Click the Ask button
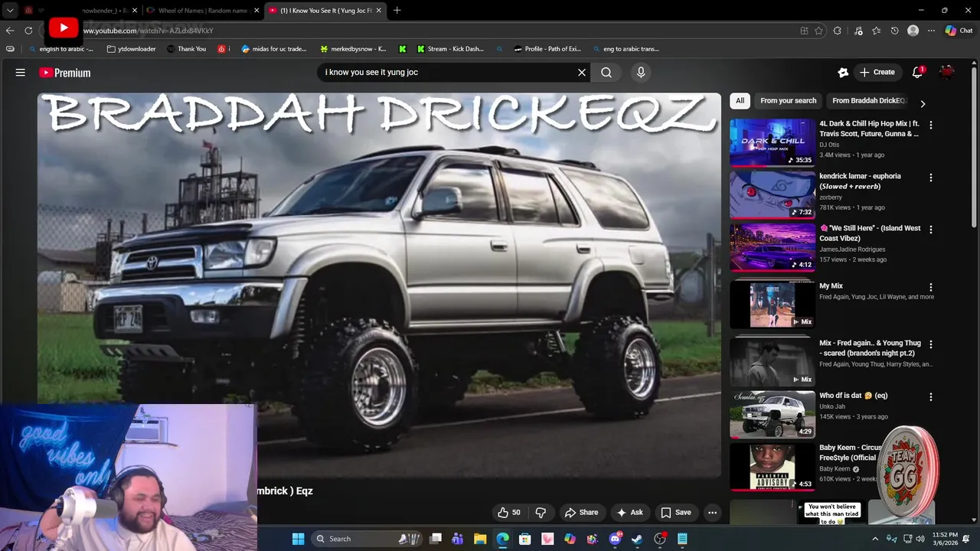980x551 pixels. 629,513
